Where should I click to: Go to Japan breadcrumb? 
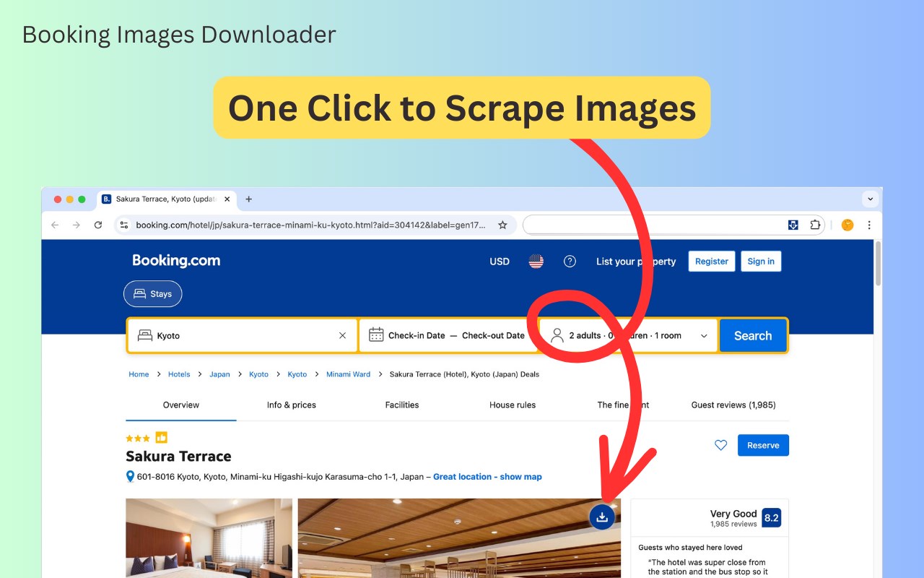(219, 374)
